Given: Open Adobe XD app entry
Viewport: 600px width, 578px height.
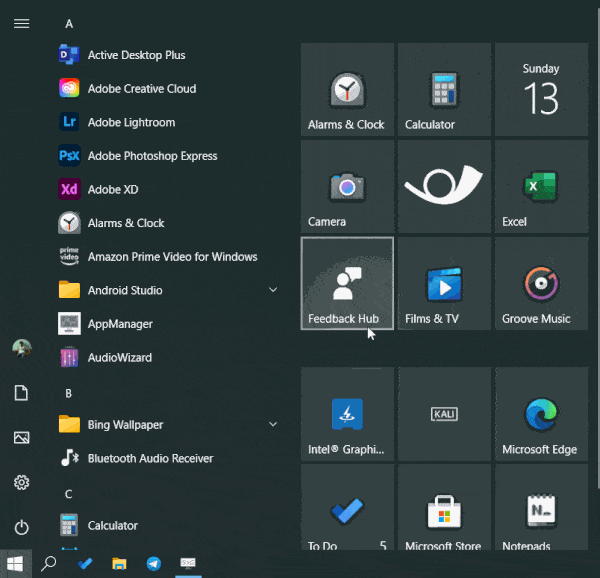Looking at the screenshot, I should (168, 189).
